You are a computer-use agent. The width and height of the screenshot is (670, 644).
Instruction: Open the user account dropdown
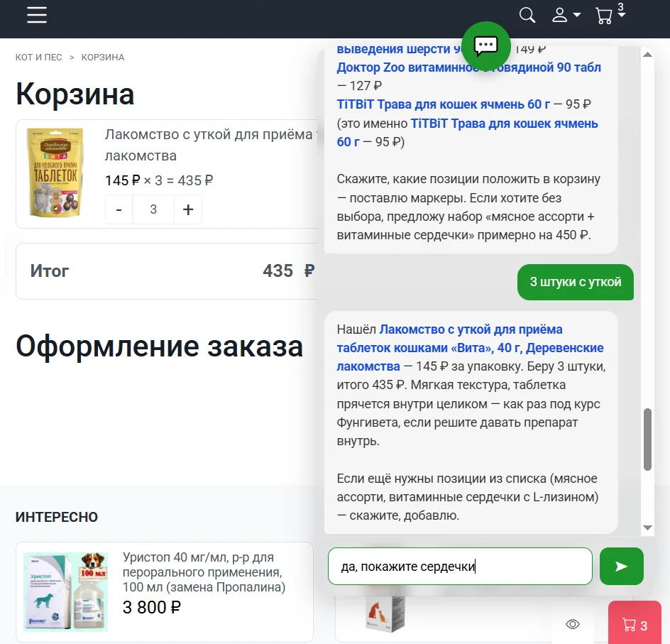click(566, 16)
